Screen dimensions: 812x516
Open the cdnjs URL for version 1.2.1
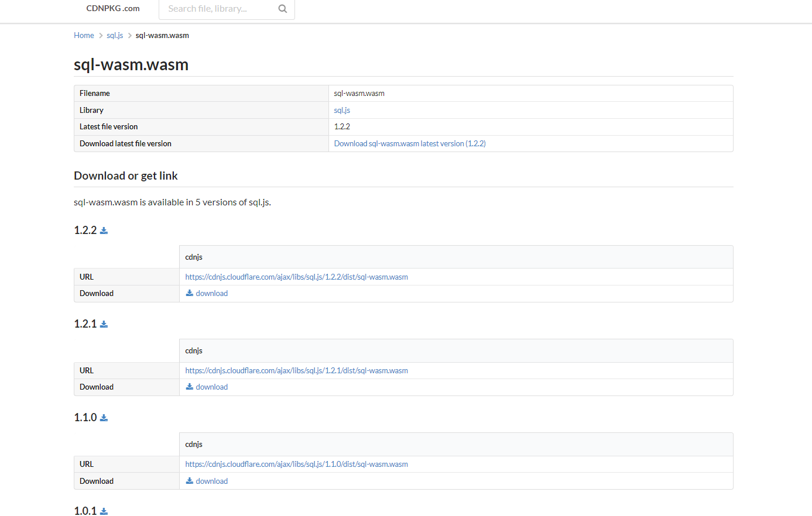point(296,370)
